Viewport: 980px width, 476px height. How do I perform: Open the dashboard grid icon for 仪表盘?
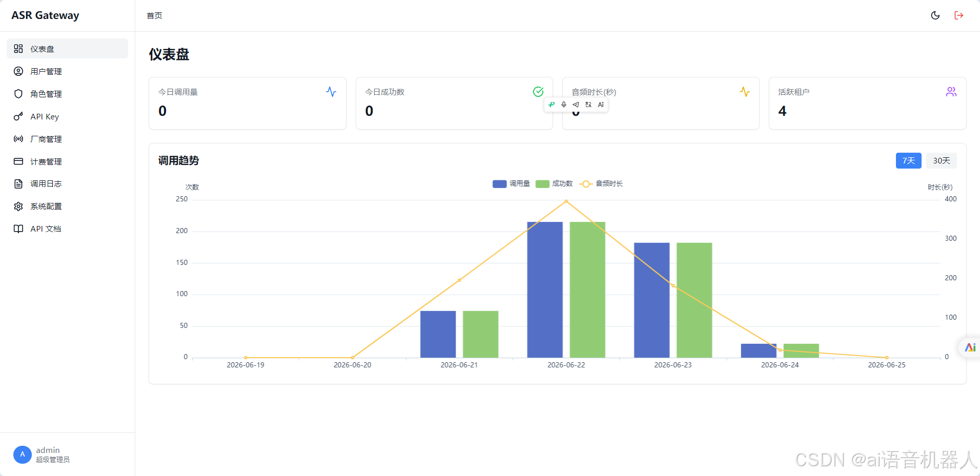[18, 49]
